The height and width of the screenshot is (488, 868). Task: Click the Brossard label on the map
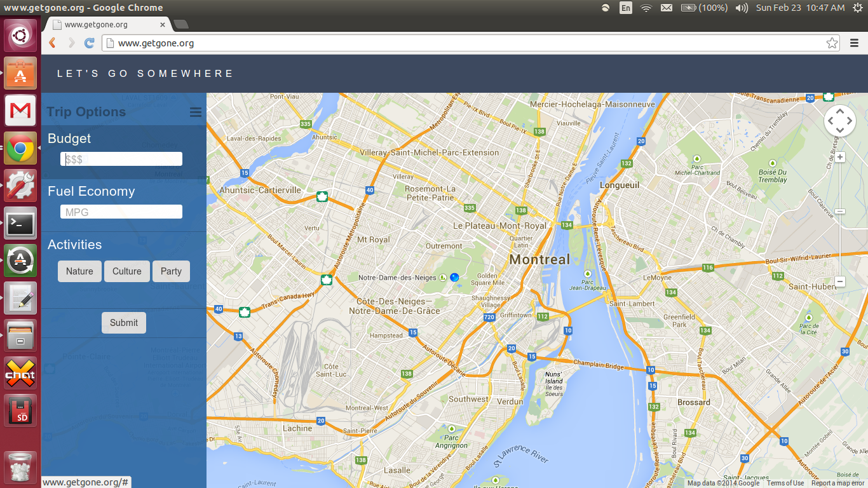tap(694, 402)
